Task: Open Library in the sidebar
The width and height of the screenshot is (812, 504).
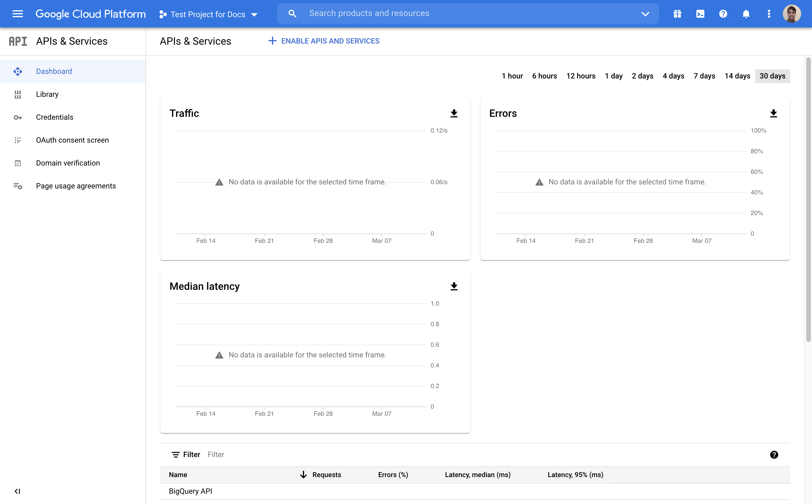Action: [x=73, y=94]
